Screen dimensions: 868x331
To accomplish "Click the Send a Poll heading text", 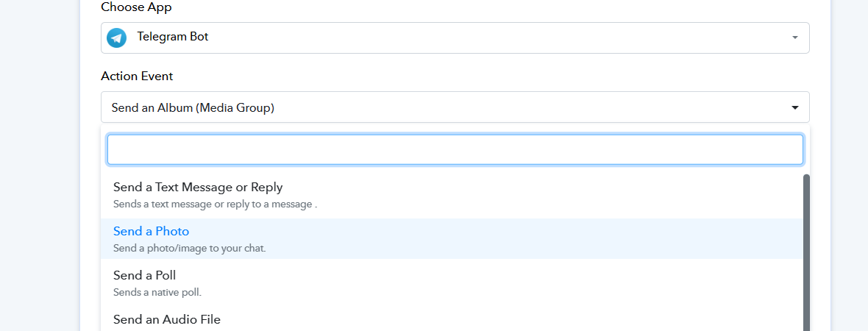I will click(x=144, y=275).
